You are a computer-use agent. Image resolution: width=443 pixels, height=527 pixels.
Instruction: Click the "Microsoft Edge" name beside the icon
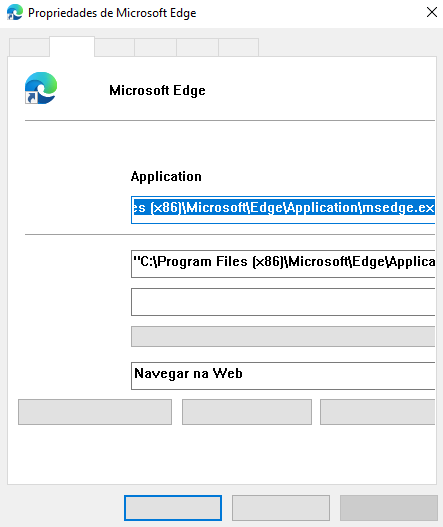tap(157, 91)
